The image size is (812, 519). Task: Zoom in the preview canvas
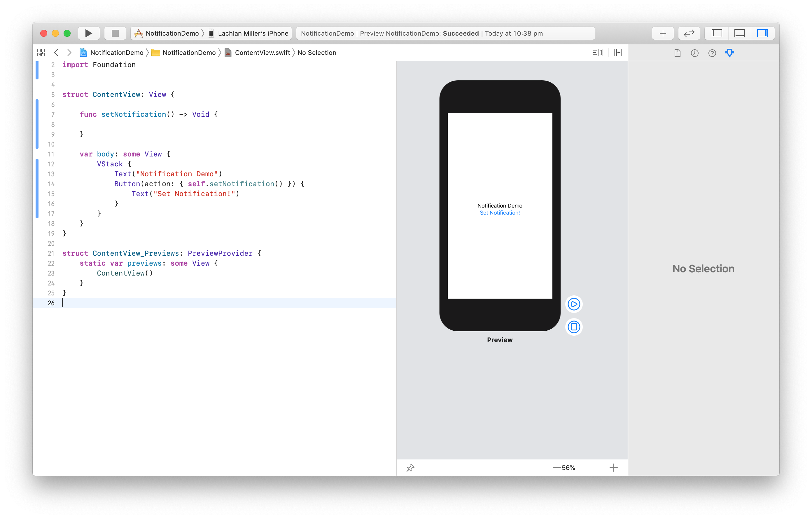[x=613, y=468]
